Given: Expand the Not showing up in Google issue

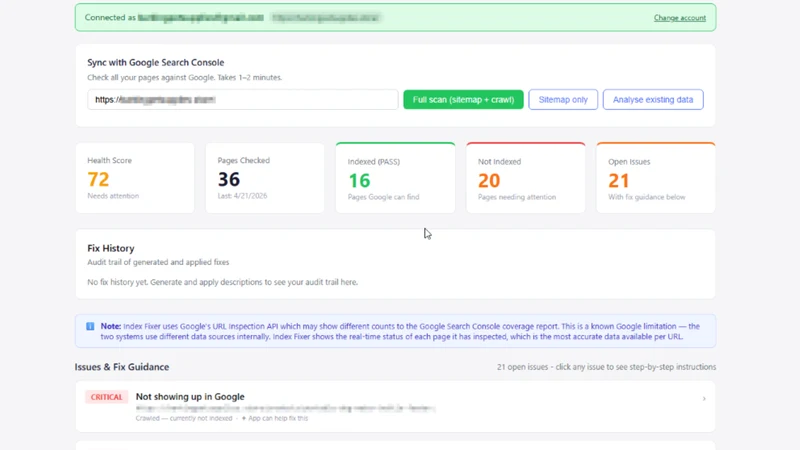Looking at the screenshot, I should (x=395, y=406).
